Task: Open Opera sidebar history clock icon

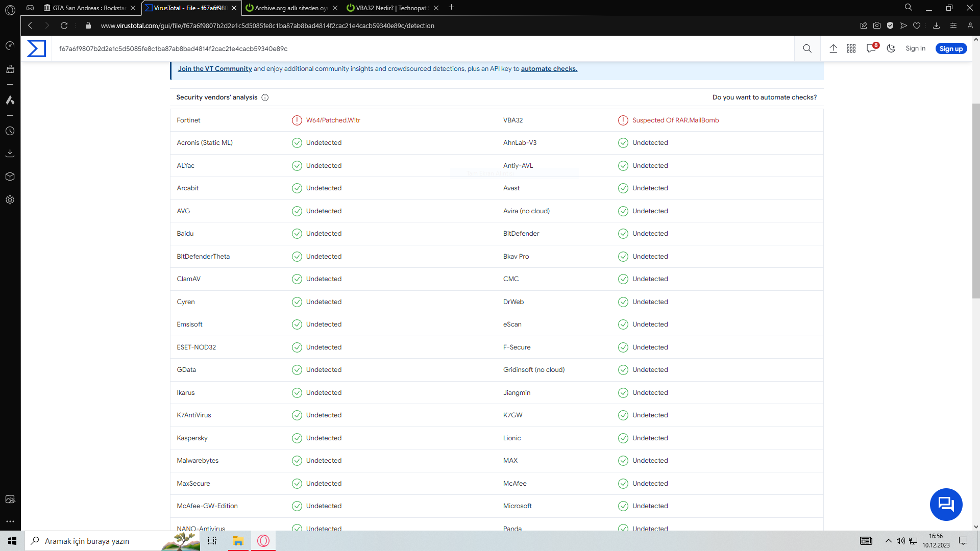Action: [10, 131]
